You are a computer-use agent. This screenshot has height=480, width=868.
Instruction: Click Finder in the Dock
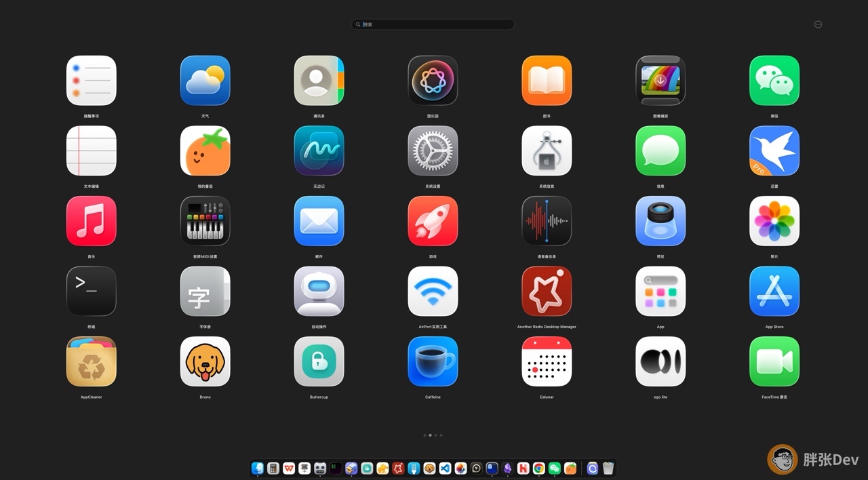point(258,468)
